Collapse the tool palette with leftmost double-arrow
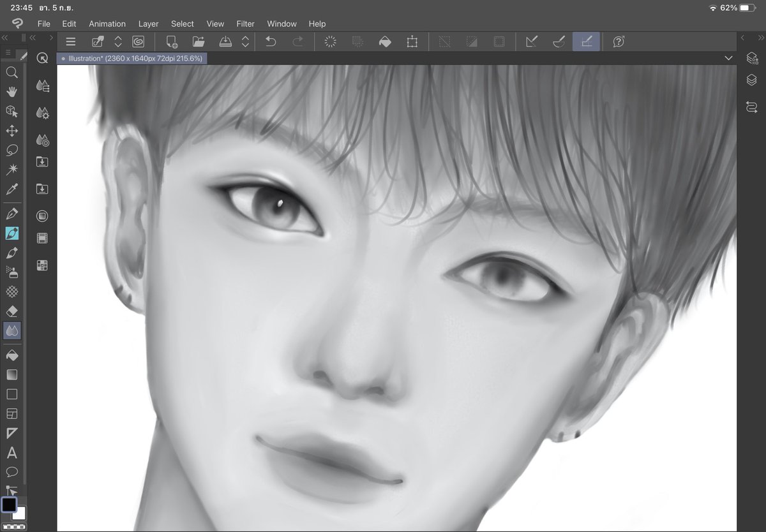The height and width of the screenshot is (532, 766). (x=5, y=38)
